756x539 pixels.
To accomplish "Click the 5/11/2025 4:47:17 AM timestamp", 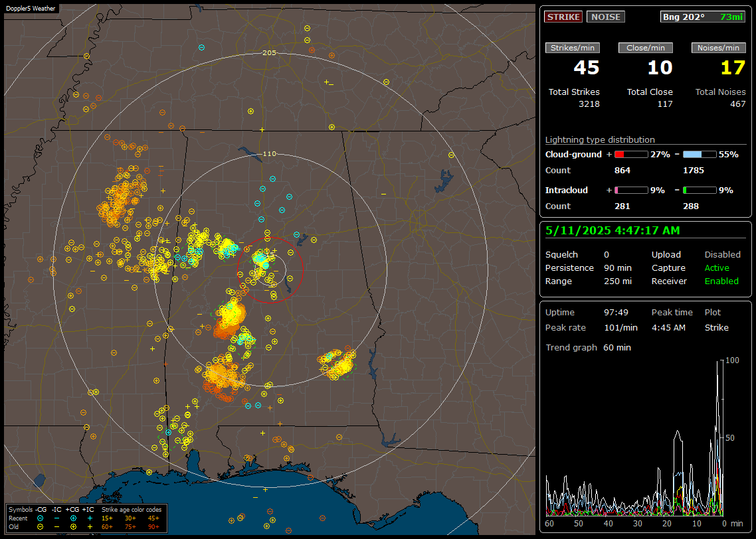I will 613,231.
